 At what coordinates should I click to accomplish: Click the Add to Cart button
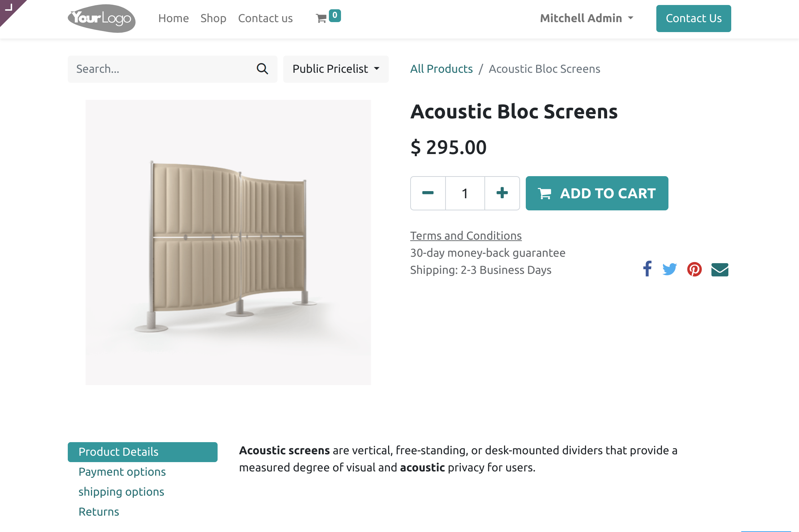(x=597, y=193)
